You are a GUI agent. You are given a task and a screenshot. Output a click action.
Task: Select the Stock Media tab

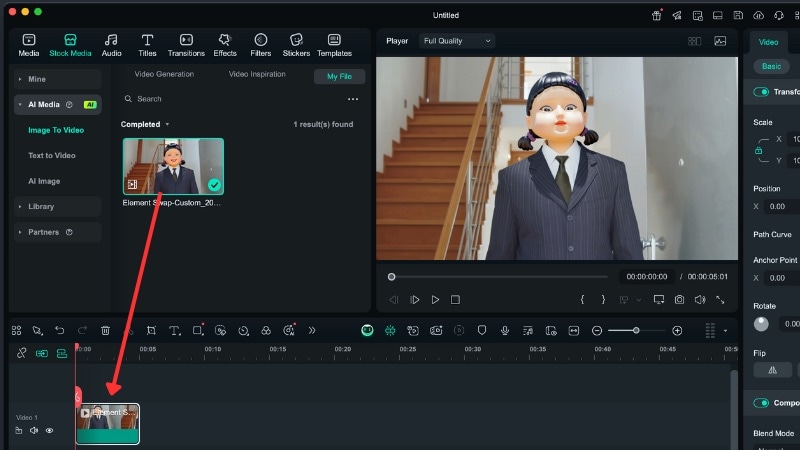(70, 45)
